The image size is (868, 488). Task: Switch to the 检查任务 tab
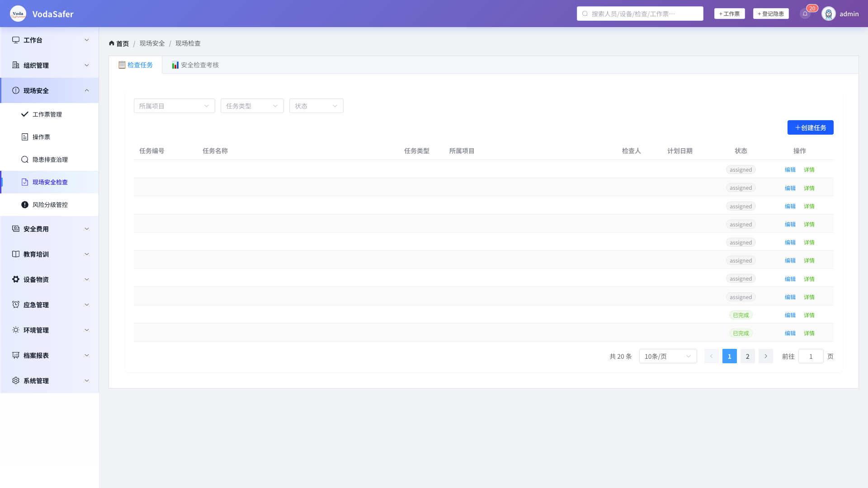click(136, 65)
